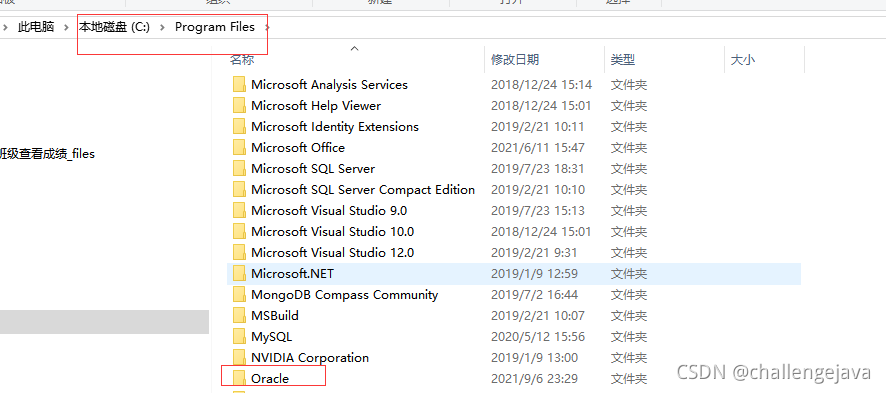Sort by the 类型 column header
The height and width of the screenshot is (393, 886).
(x=623, y=59)
